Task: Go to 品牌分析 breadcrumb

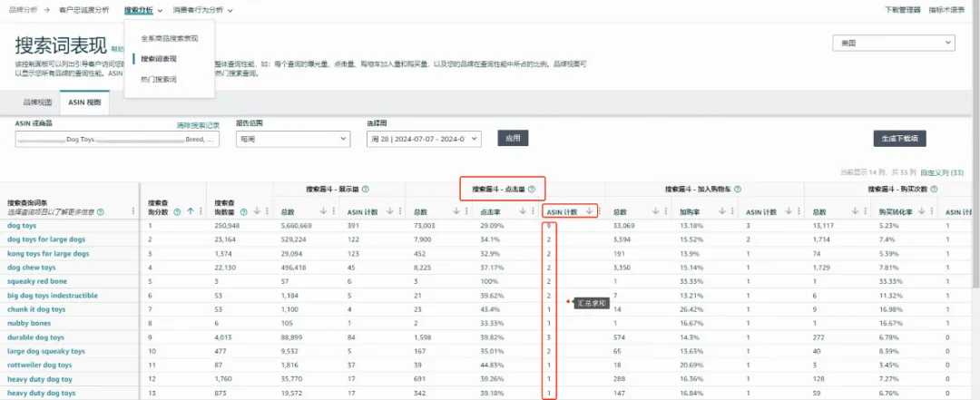Action: pos(23,10)
